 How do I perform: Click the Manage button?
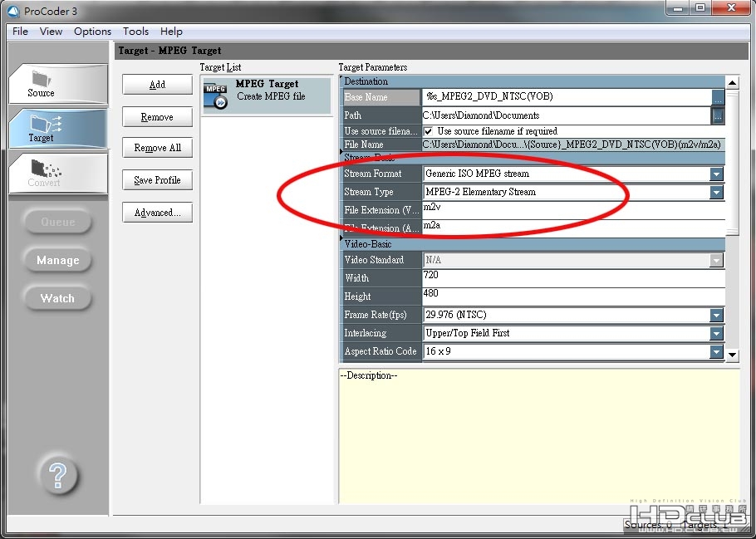point(58,260)
